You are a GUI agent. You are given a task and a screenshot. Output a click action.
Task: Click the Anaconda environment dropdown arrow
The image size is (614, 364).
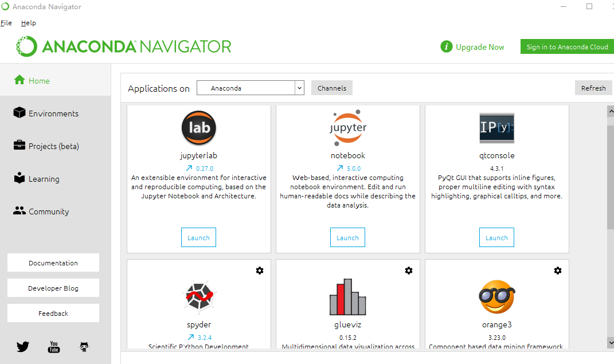(x=300, y=88)
